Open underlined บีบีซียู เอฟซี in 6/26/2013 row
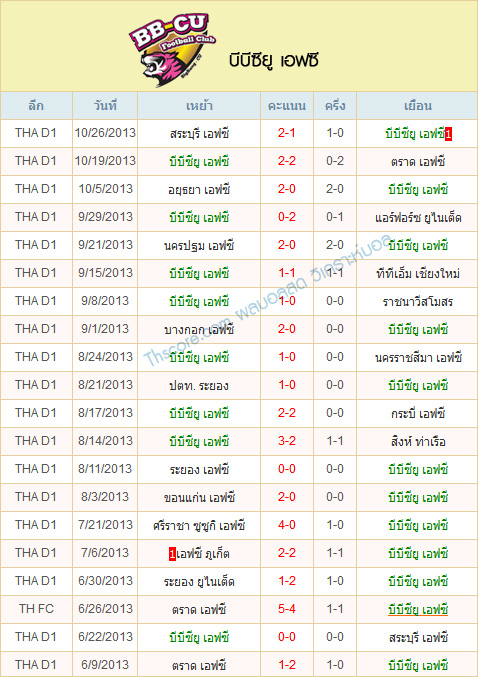The width and height of the screenshot is (478, 677). click(418, 609)
